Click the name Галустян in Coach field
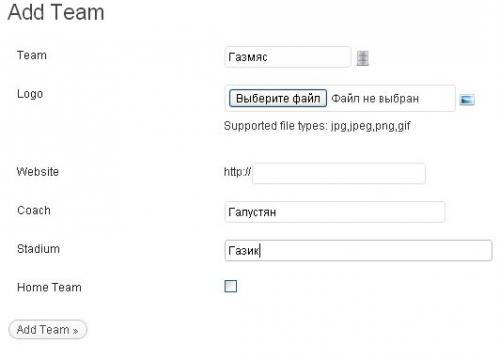The height and width of the screenshot is (360, 500). point(252,212)
